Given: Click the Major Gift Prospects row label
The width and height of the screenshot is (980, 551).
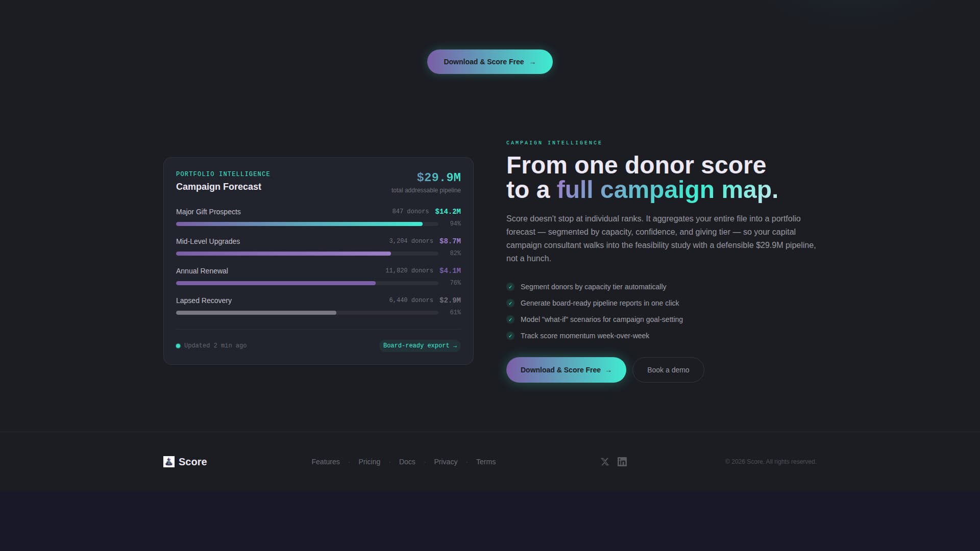Looking at the screenshot, I should click(208, 212).
